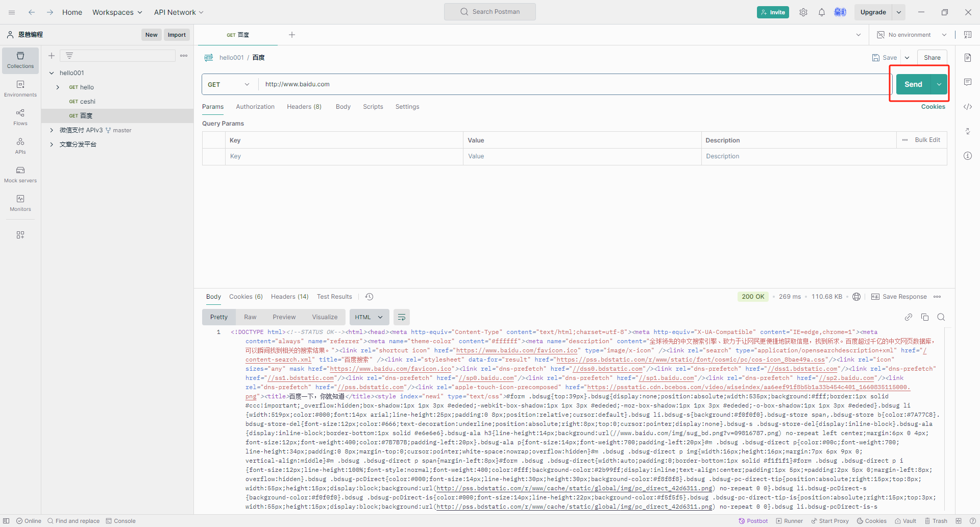
Task: Open the Environments sidebar section
Action: [x=20, y=89]
